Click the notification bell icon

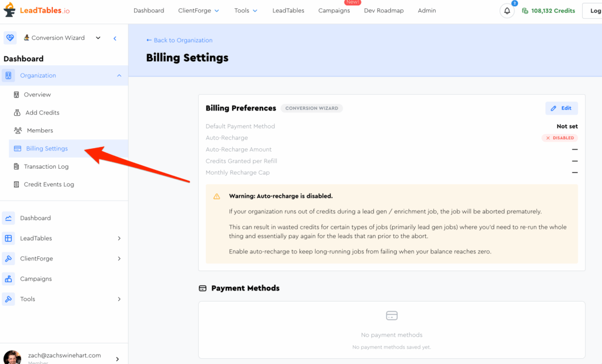click(507, 11)
